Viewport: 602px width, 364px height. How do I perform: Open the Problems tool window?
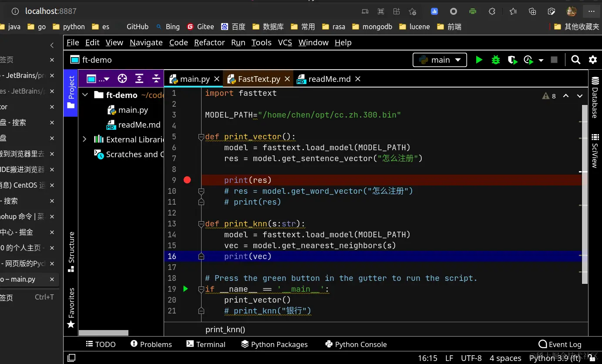tap(151, 344)
